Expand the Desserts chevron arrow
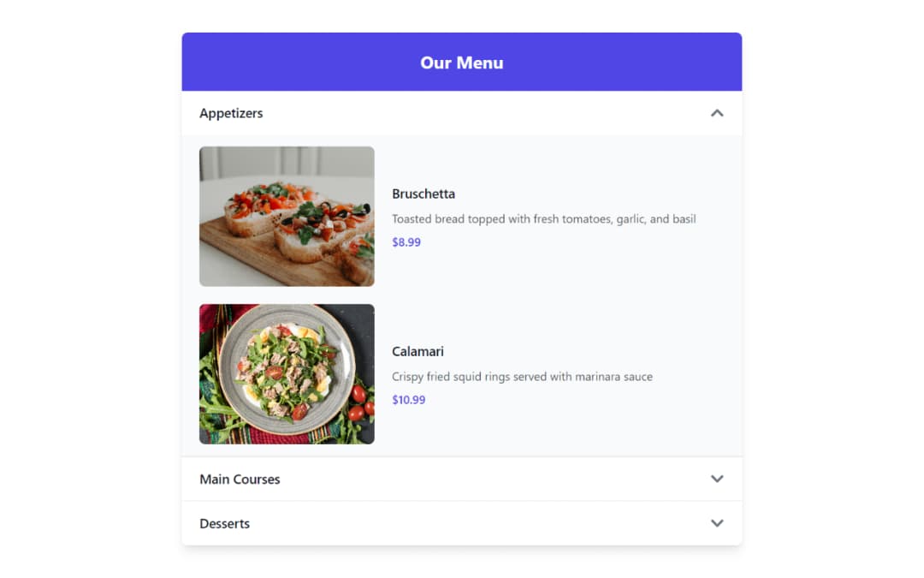 pyautogui.click(x=717, y=523)
